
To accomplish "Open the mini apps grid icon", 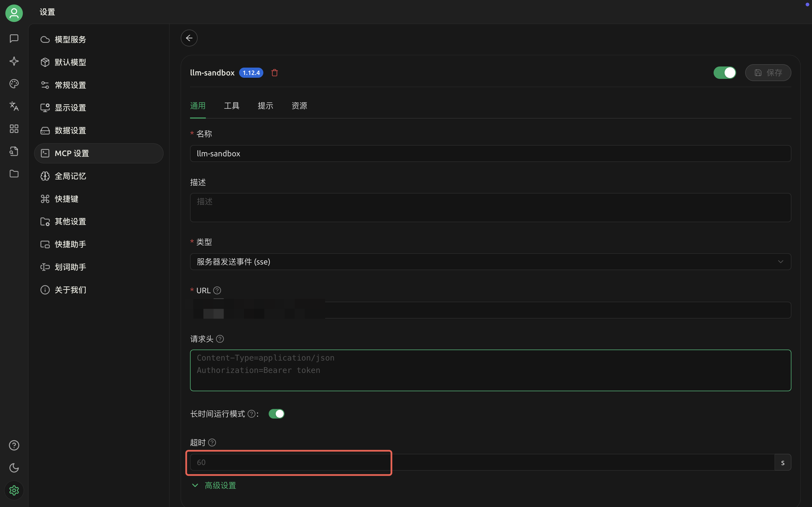I will coord(14,129).
